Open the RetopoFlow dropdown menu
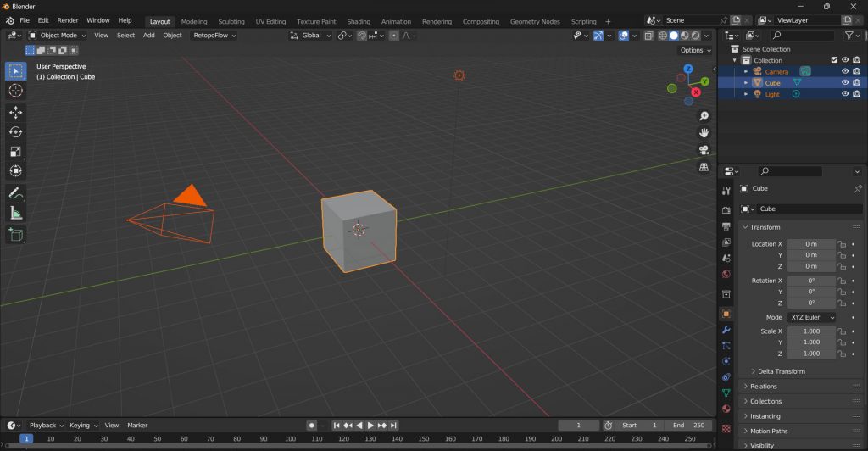Screen dimensions: 868x451 (x=214, y=36)
